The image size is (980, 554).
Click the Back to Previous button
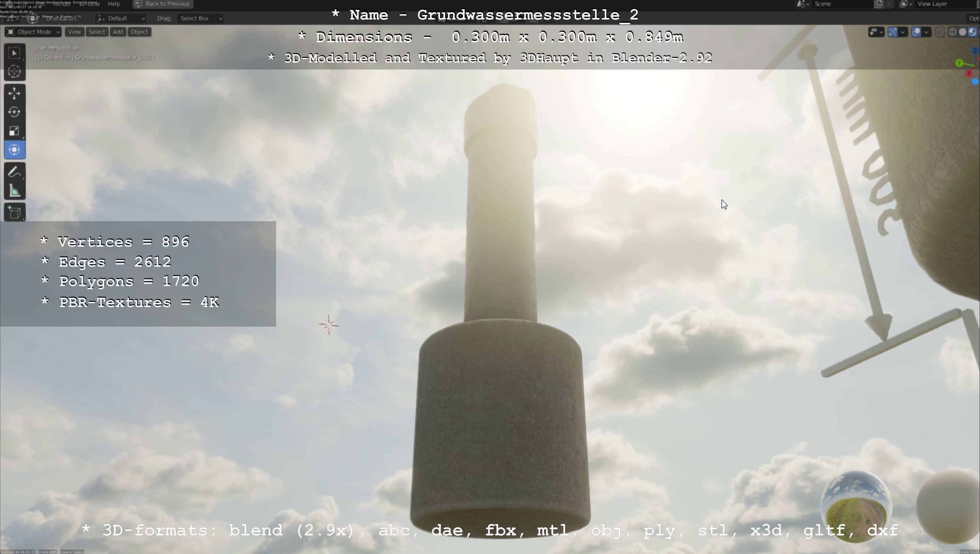(x=163, y=4)
